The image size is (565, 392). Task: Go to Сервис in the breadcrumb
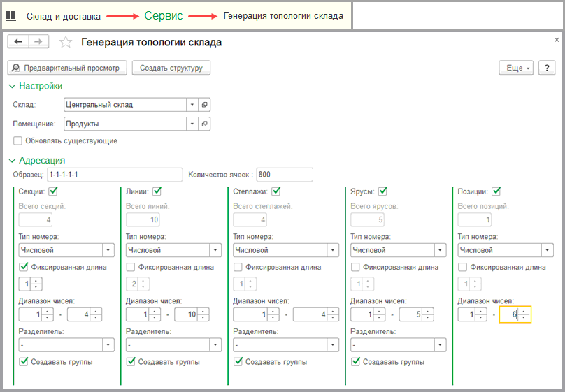(163, 15)
